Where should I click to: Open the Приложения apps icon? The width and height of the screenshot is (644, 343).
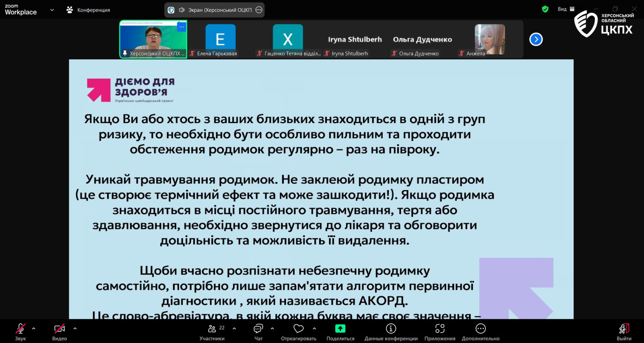(440, 329)
